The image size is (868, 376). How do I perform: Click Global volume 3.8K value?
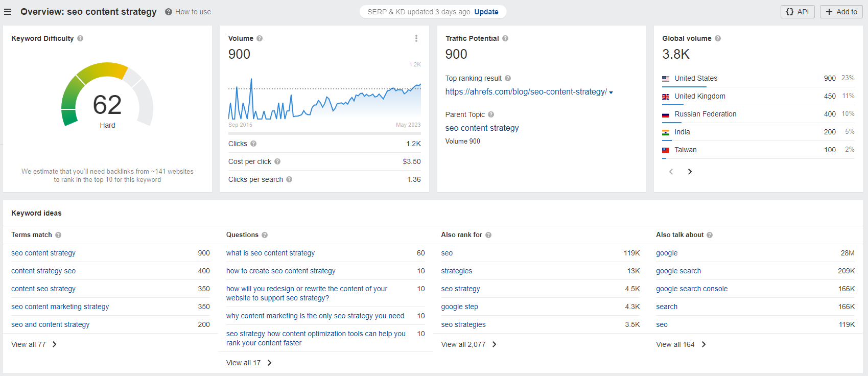(676, 54)
